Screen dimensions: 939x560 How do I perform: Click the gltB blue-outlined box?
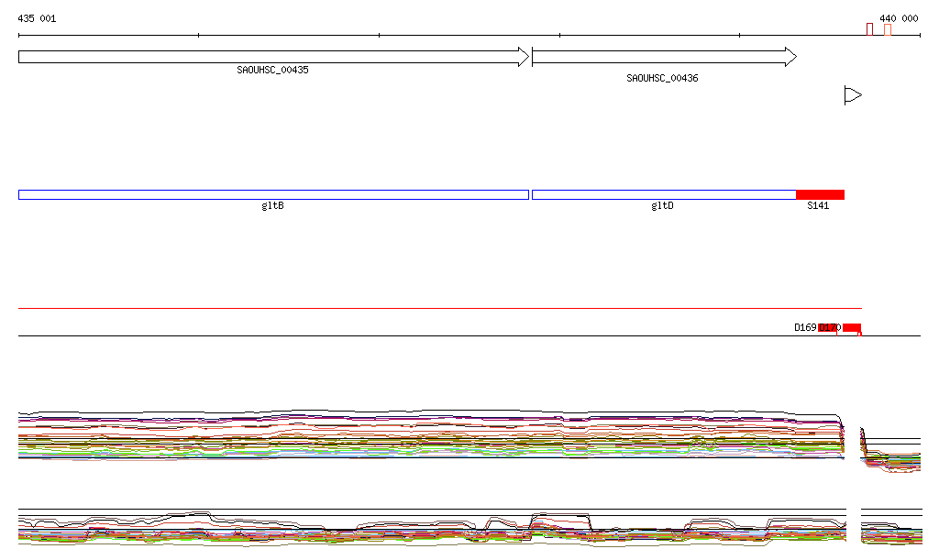click(273, 194)
